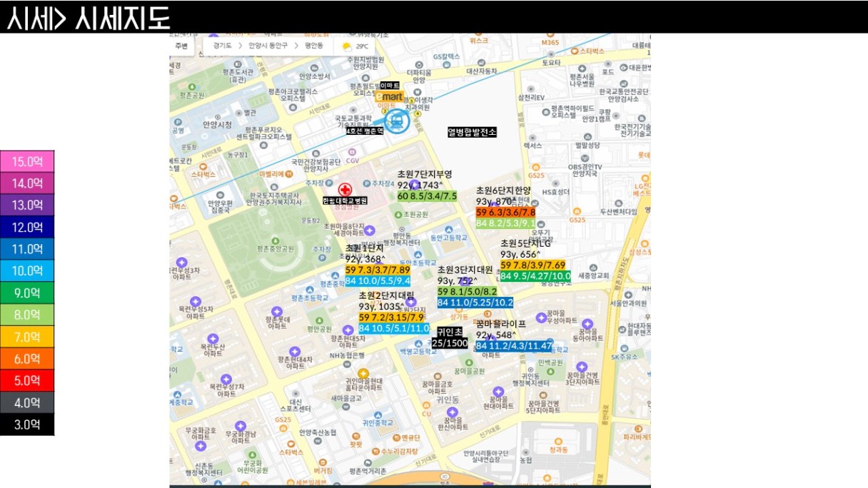Click the '84 11.0/5.25/10.2' blue price label
Screen dimensions: 868x488
click(475, 303)
